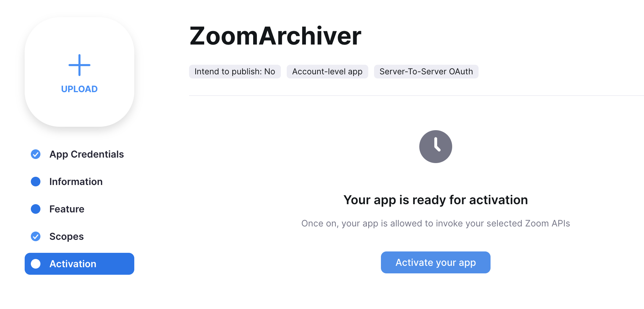Switch to the Scopes step
The height and width of the screenshot is (309, 644).
tap(66, 236)
